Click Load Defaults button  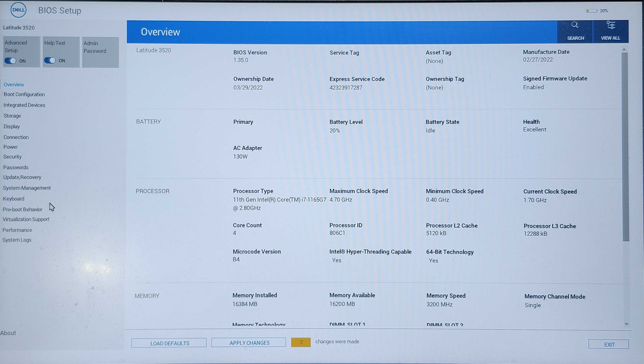point(169,343)
